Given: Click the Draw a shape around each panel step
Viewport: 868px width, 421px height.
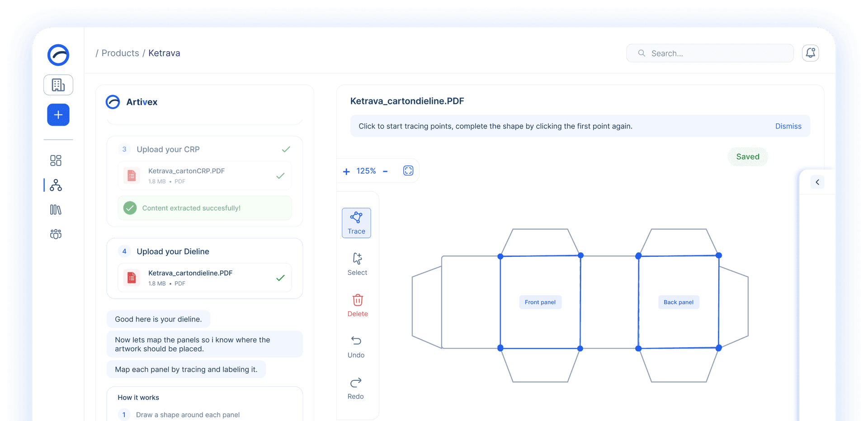Looking at the screenshot, I should (188, 415).
